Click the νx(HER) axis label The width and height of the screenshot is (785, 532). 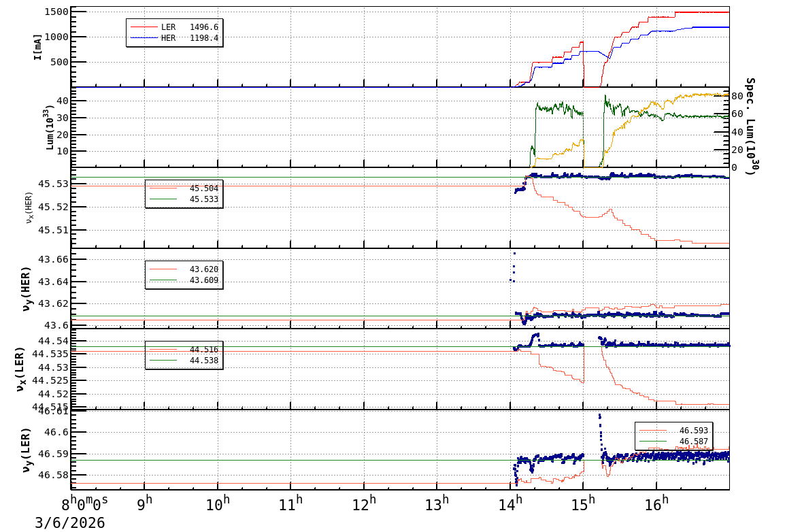coord(29,207)
